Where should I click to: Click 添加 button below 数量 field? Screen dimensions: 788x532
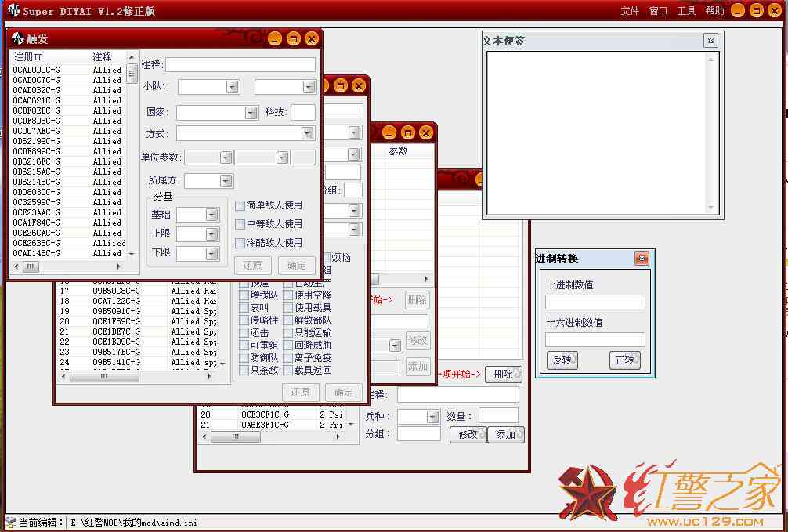click(x=506, y=434)
